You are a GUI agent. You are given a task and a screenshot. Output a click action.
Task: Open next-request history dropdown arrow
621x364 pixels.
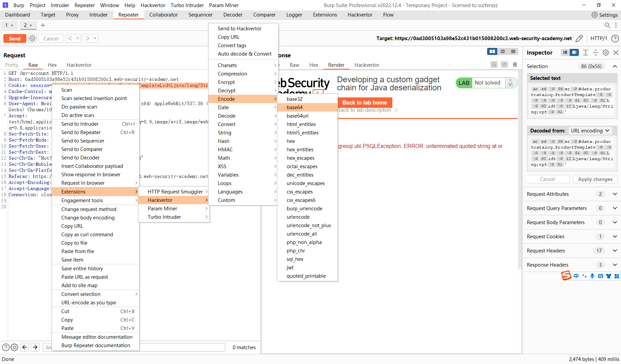pos(95,38)
